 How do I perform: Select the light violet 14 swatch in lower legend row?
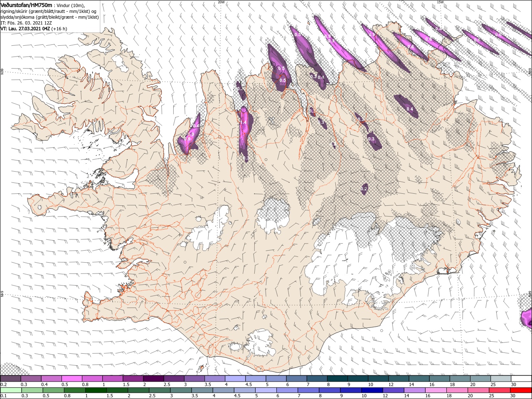point(414,390)
